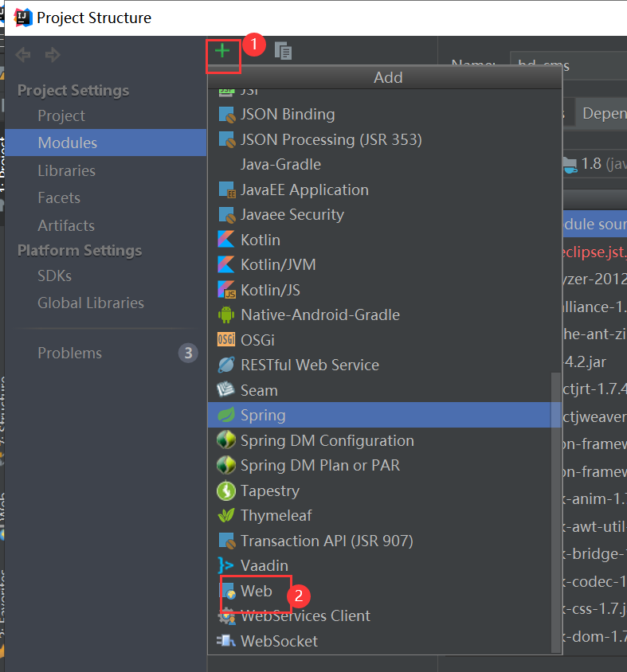Click the Web facet icon

point(228,591)
